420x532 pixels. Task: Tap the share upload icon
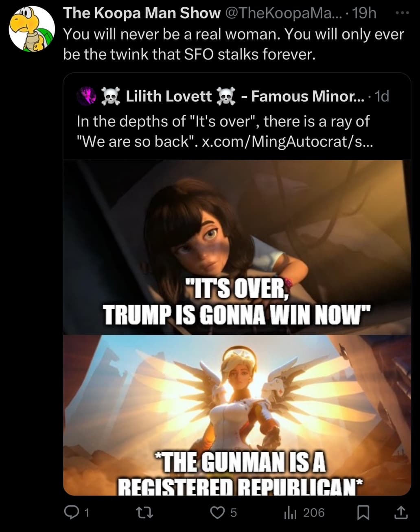(x=401, y=512)
